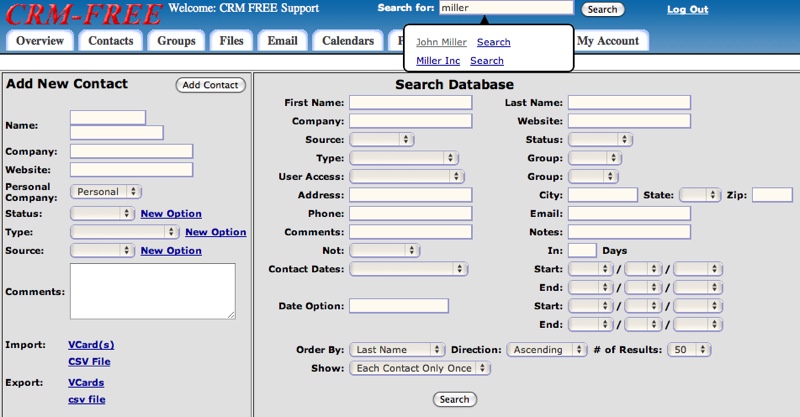This screenshot has width=800, height=417.
Task: Open the first Group dropdown
Action: (595, 158)
